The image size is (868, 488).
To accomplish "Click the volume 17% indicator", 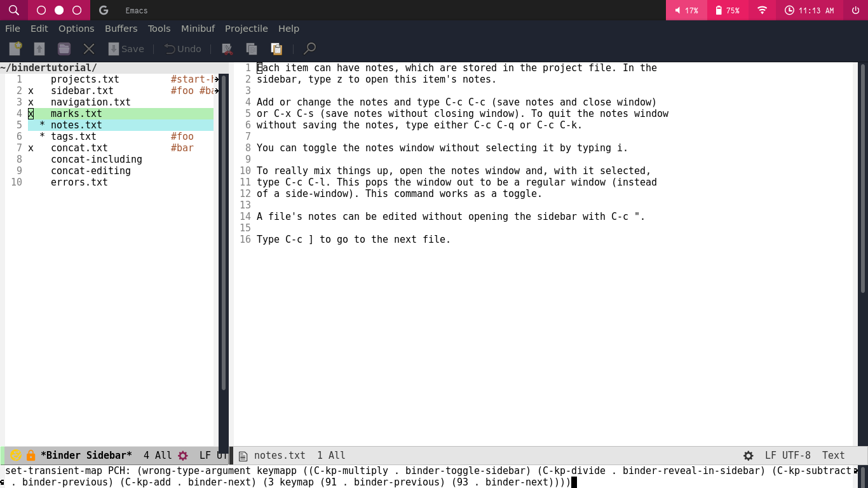I will coord(686,10).
